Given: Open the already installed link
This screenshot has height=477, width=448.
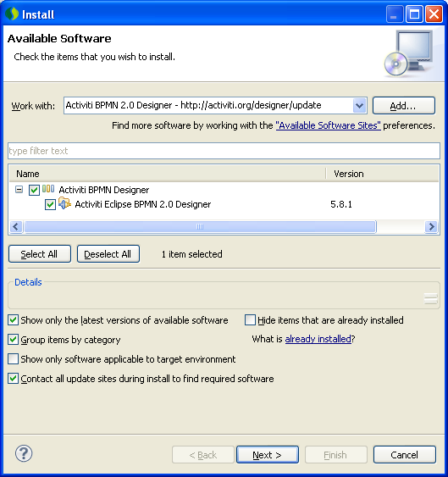Looking at the screenshot, I should click(318, 339).
